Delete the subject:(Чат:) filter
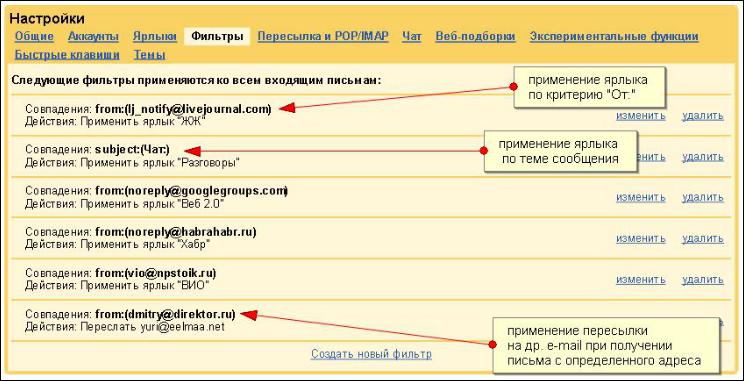The height and width of the screenshot is (381, 744). 702,157
